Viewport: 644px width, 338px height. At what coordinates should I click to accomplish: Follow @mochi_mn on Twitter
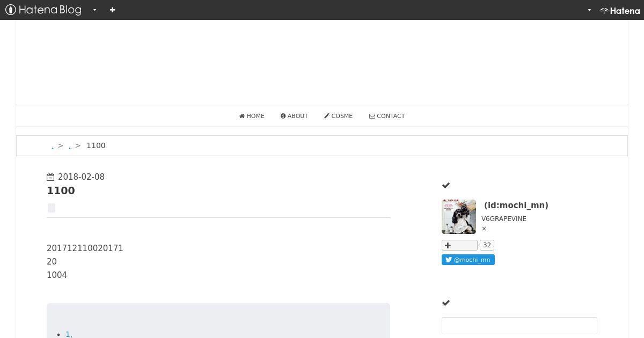pyautogui.click(x=468, y=260)
